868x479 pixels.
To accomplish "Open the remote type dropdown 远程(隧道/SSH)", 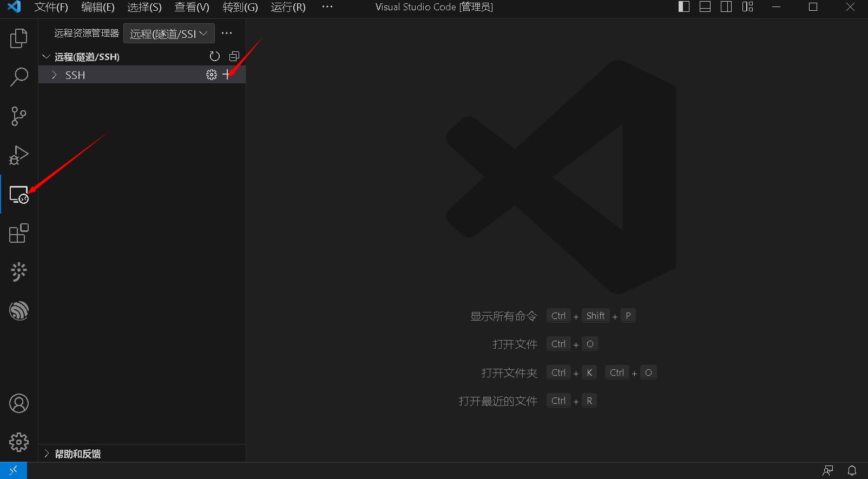I will coord(169,34).
